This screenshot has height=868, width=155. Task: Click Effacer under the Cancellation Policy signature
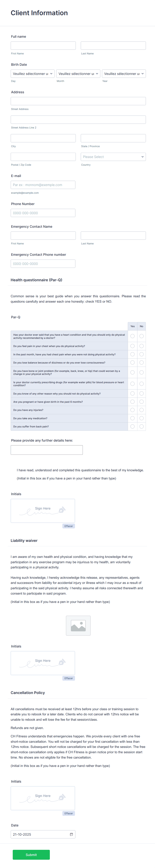coord(68,813)
